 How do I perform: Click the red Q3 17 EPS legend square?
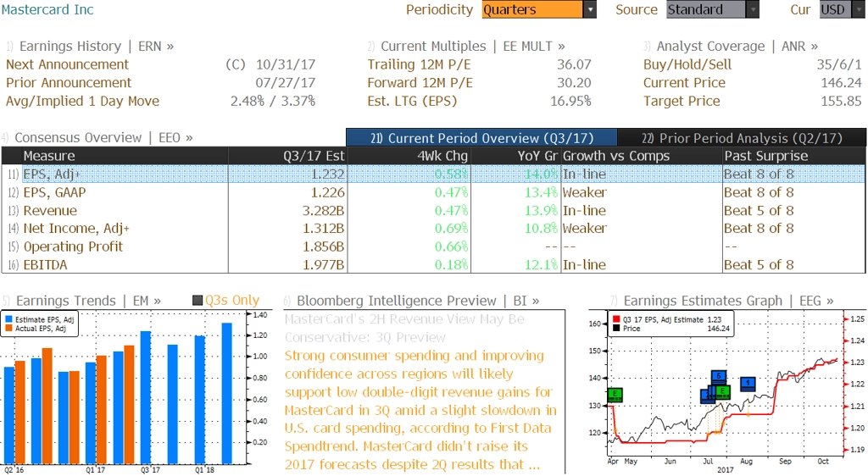tap(616, 319)
